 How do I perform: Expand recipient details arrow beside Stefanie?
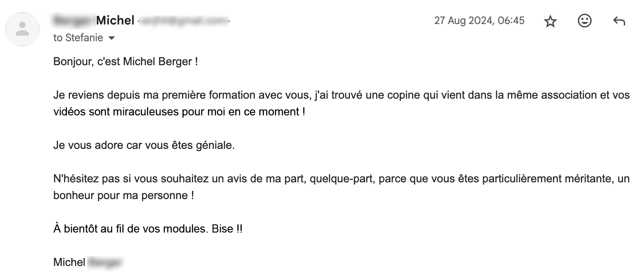pos(112,38)
